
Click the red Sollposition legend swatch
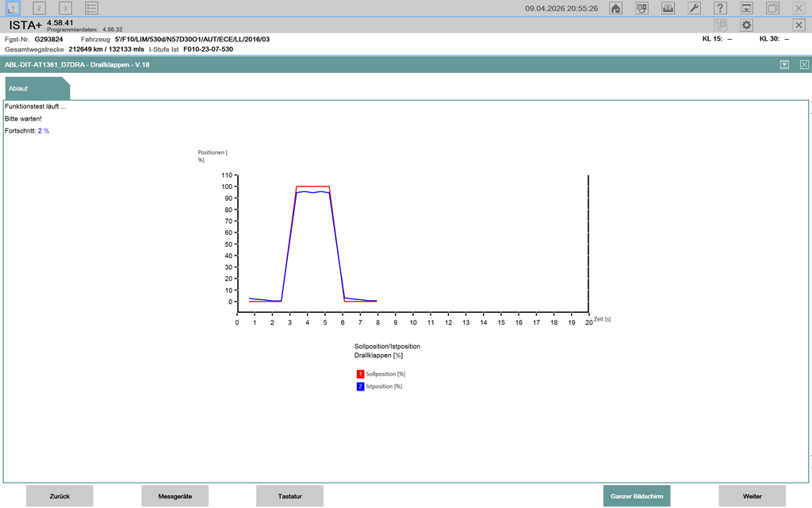360,373
